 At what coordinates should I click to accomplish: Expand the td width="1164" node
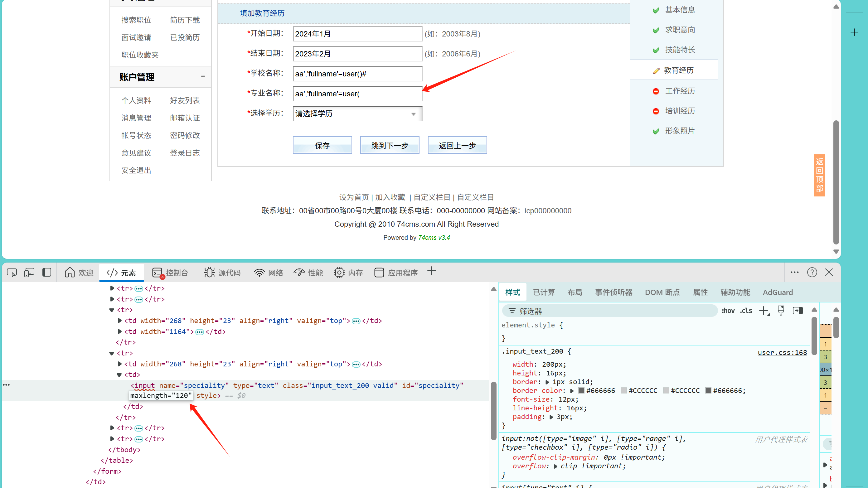click(119, 332)
